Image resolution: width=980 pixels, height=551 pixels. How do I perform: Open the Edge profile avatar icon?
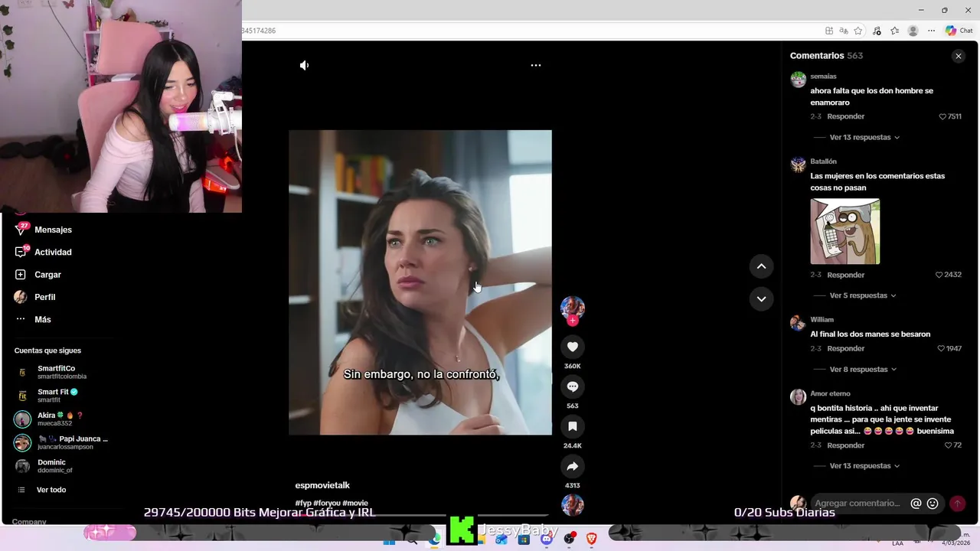click(913, 31)
